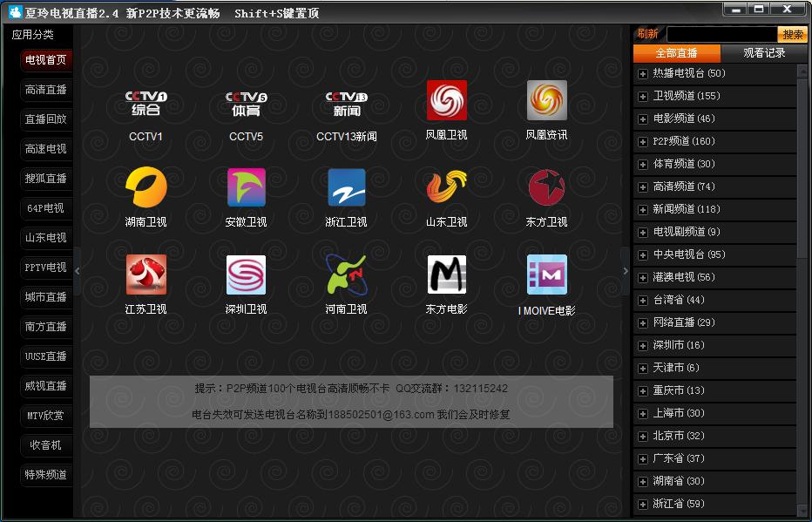
Task: Expand 电影频道 (46) category
Action: coord(643,119)
